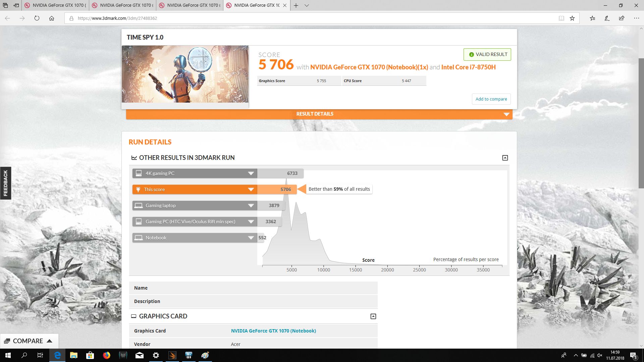Toggle reading view in the address bar

[x=561, y=18]
